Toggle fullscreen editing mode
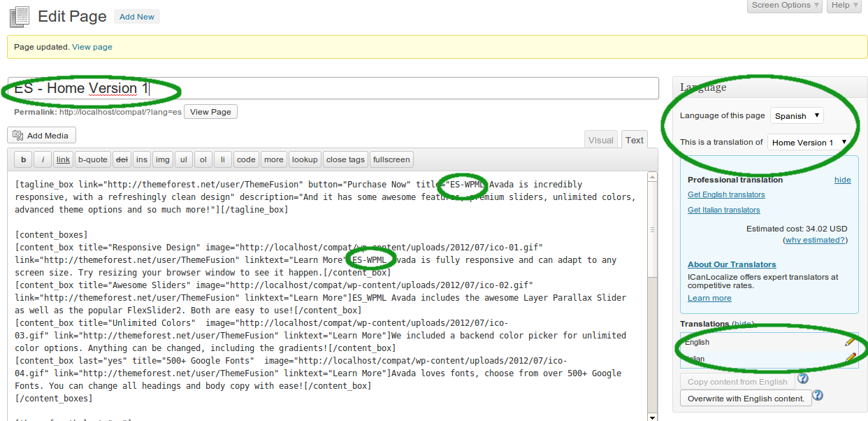The image size is (868, 421). pyautogui.click(x=391, y=159)
